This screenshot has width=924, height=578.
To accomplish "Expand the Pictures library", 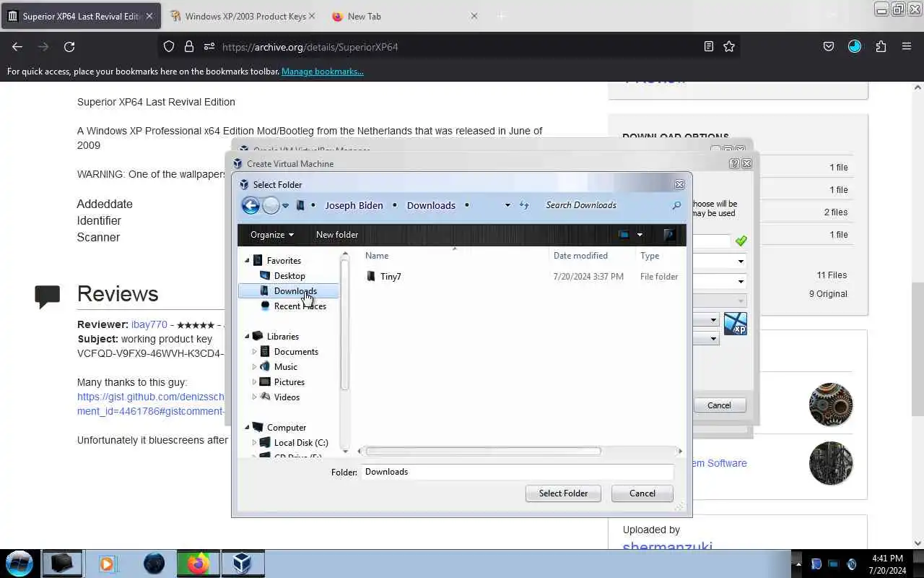I will pos(254,382).
